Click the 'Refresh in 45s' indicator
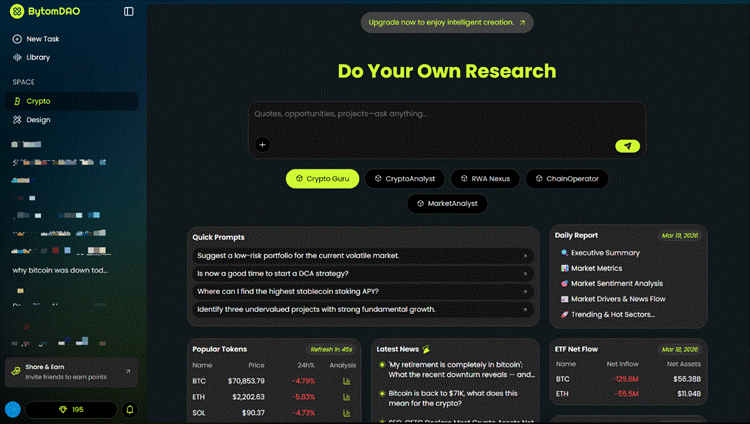 click(331, 349)
